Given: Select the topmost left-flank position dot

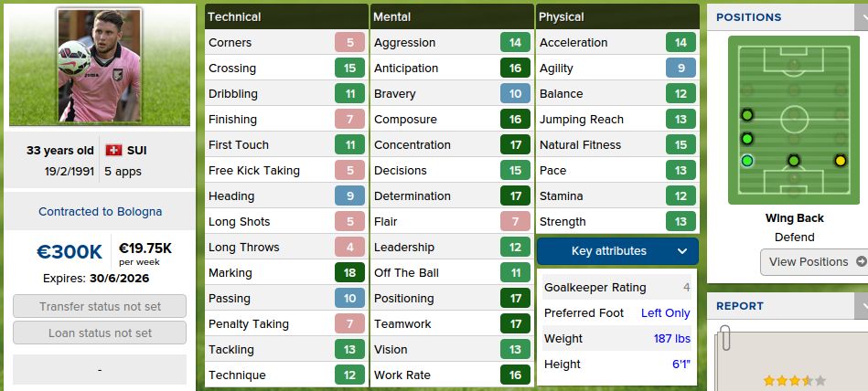Looking at the screenshot, I should point(747,115).
